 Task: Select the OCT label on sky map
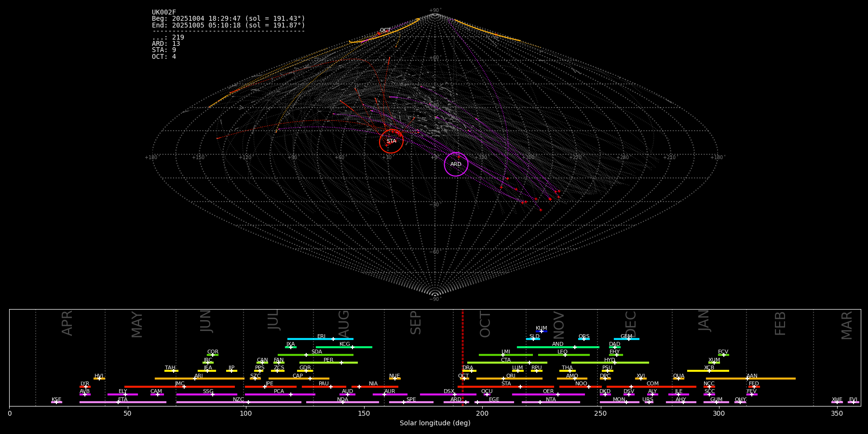pyautogui.click(x=385, y=30)
